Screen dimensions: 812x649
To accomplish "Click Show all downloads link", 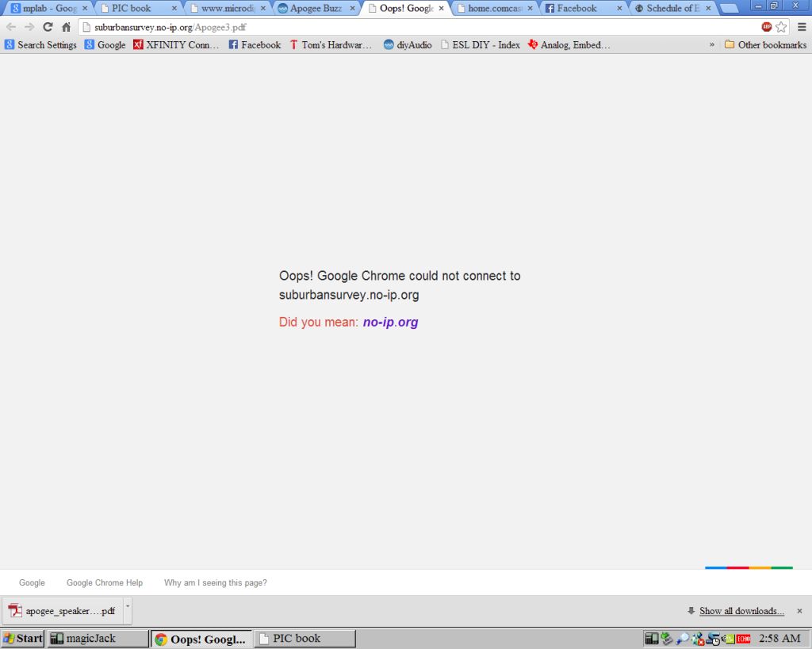I will [741, 611].
